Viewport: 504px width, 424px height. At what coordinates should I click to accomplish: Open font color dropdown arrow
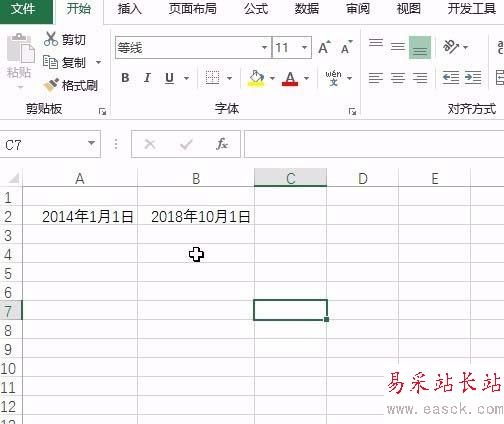[x=306, y=78]
